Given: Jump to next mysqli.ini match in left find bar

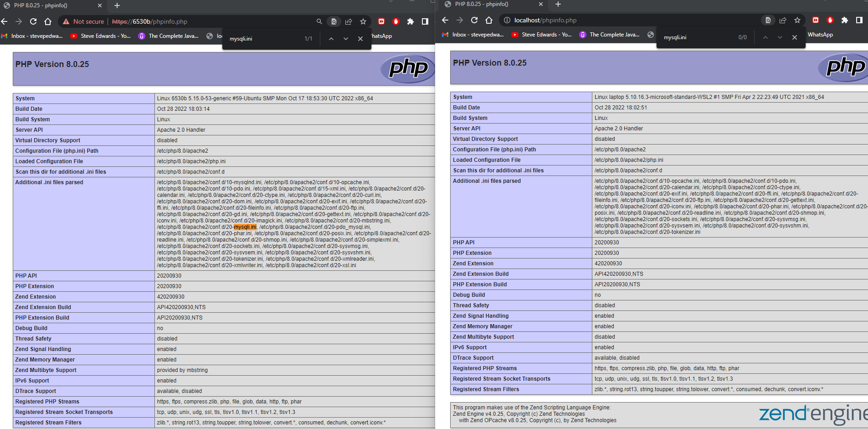Looking at the screenshot, I should click(346, 39).
